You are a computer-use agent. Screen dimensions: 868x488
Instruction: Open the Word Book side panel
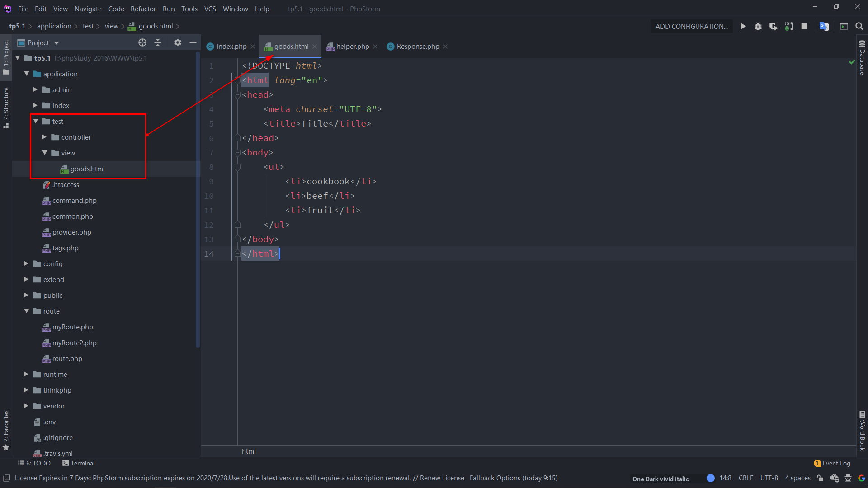(x=862, y=431)
